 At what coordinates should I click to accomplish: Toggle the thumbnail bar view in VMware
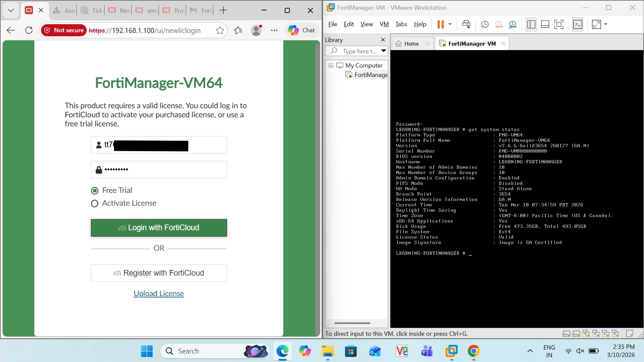(x=545, y=24)
